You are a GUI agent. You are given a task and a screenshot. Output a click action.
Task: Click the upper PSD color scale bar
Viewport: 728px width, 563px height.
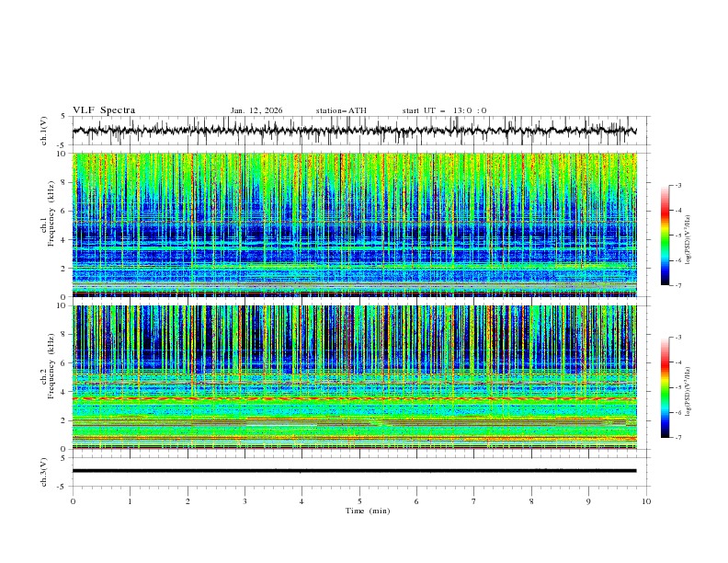[665, 236]
